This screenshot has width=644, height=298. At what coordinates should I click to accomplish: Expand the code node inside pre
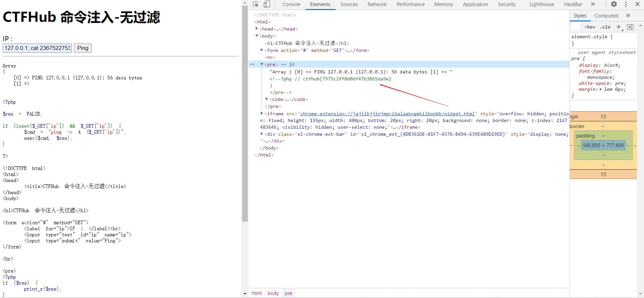[267, 99]
